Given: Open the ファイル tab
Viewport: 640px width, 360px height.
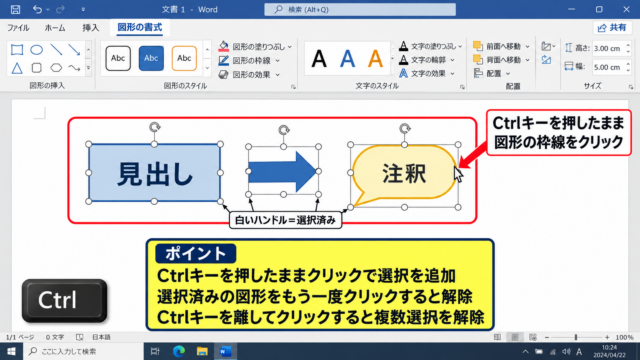Looking at the screenshot, I should point(18,28).
